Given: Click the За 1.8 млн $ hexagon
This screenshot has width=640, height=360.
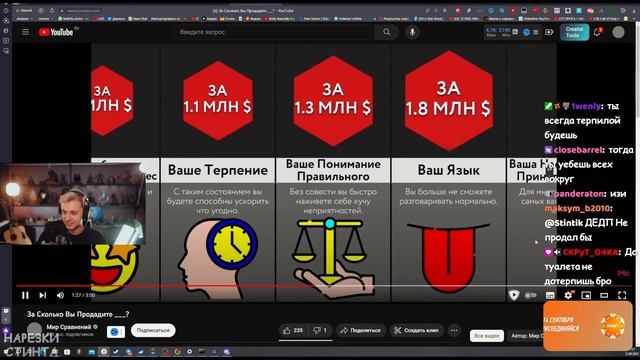Looking at the screenshot, I should pos(448,100).
